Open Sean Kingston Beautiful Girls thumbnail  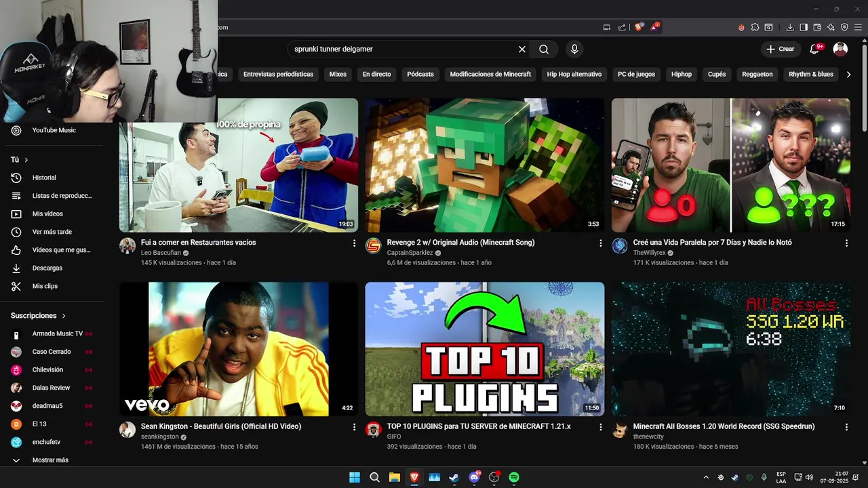(x=239, y=349)
